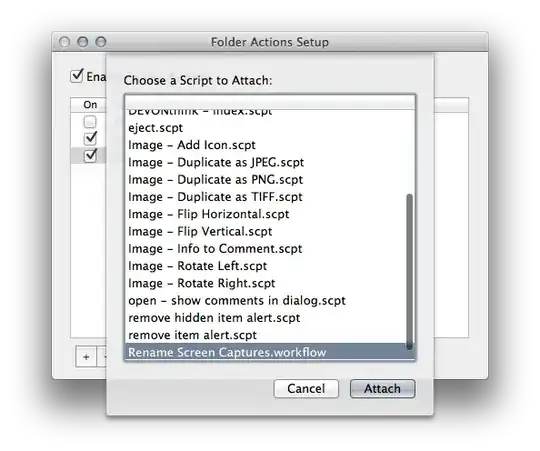Select Image – Rotate Left.scpt
This screenshot has height=451, width=540.
tap(270, 266)
